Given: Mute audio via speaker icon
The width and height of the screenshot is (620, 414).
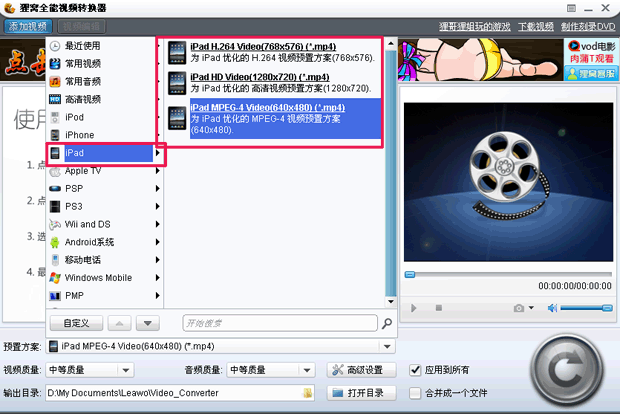Looking at the screenshot, I should point(552,308).
